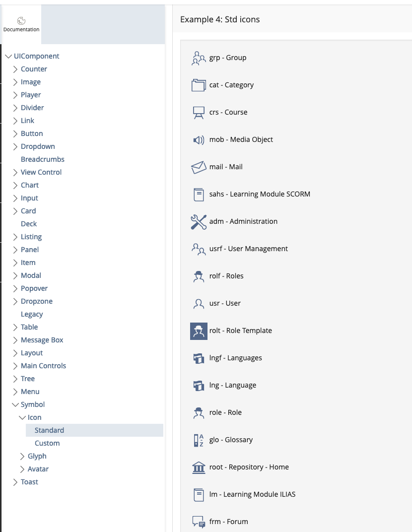Image resolution: width=412 pixels, height=532 pixels.
Task: Click the User Management icon
Action: tap(199, 249)
